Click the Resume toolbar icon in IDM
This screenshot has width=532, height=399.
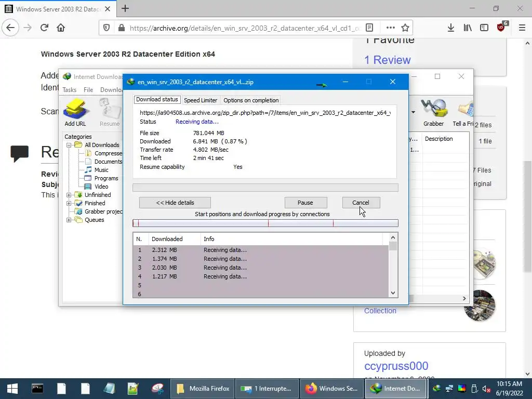point(110,113)
